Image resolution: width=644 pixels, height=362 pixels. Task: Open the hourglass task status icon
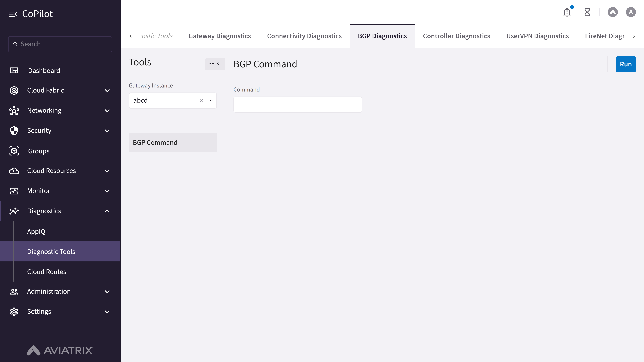(587, 12)
